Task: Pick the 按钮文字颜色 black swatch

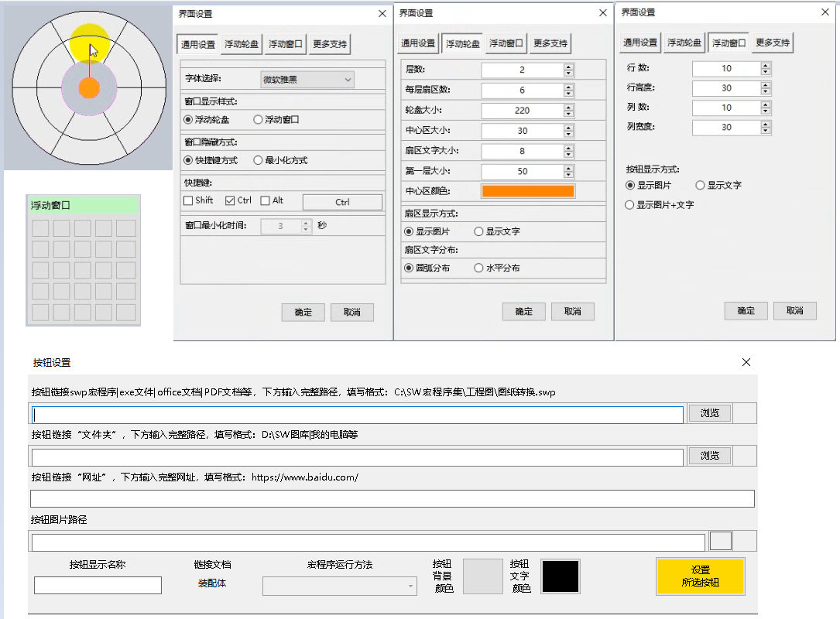Action: 561,576
